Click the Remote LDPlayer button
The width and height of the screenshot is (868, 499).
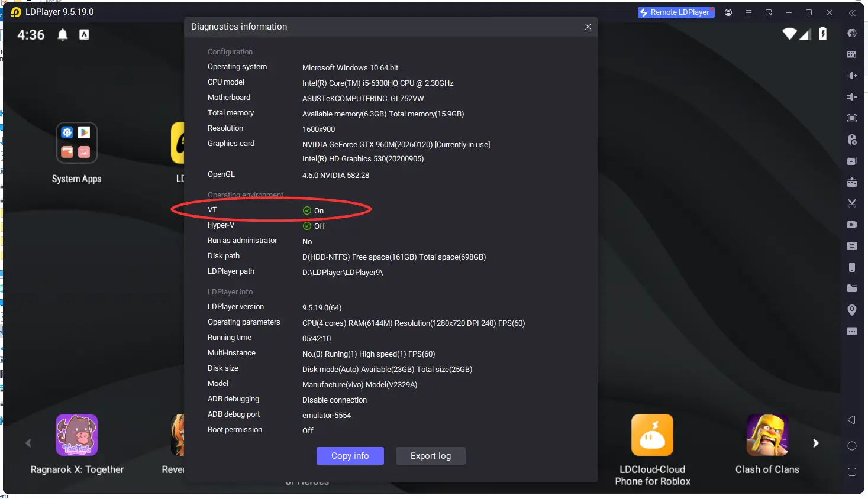point(676,12)
